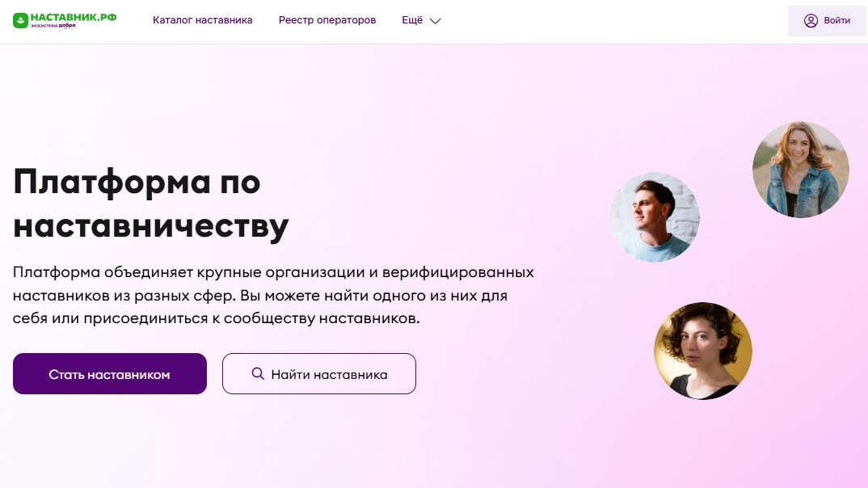868x488 pixels.
Task: Click the 'Войти' login button text
Action: (837, 20)
